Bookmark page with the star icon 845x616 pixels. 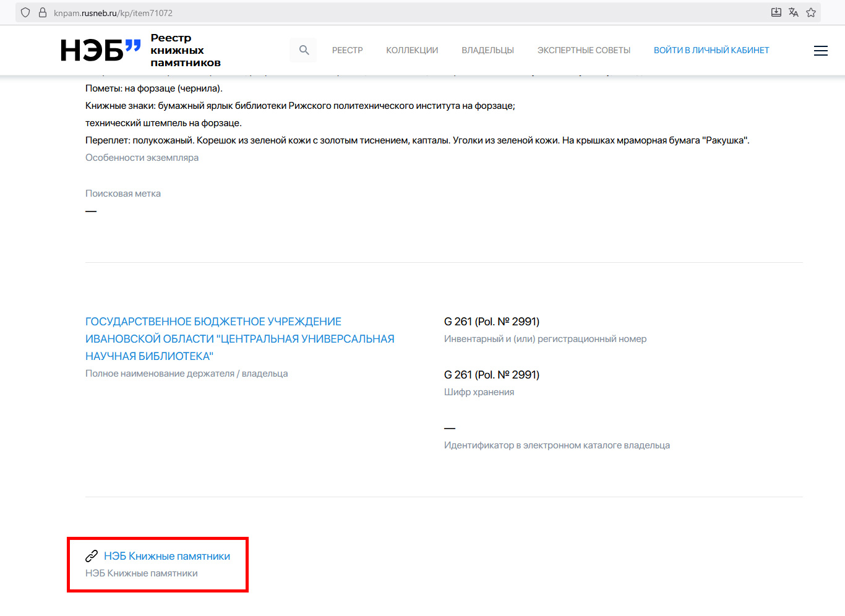[811, 12]
